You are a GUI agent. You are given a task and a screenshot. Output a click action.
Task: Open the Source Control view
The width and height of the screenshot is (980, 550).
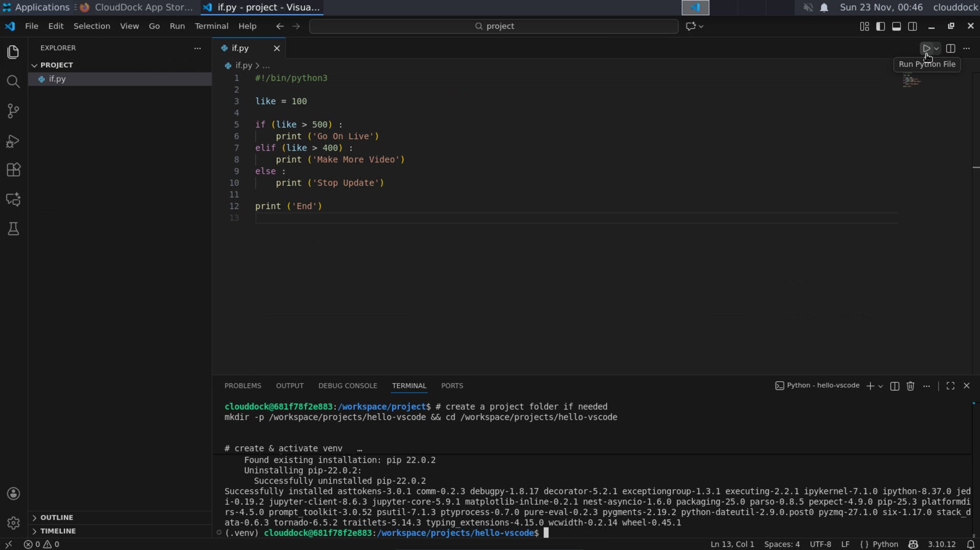point(13,111)
